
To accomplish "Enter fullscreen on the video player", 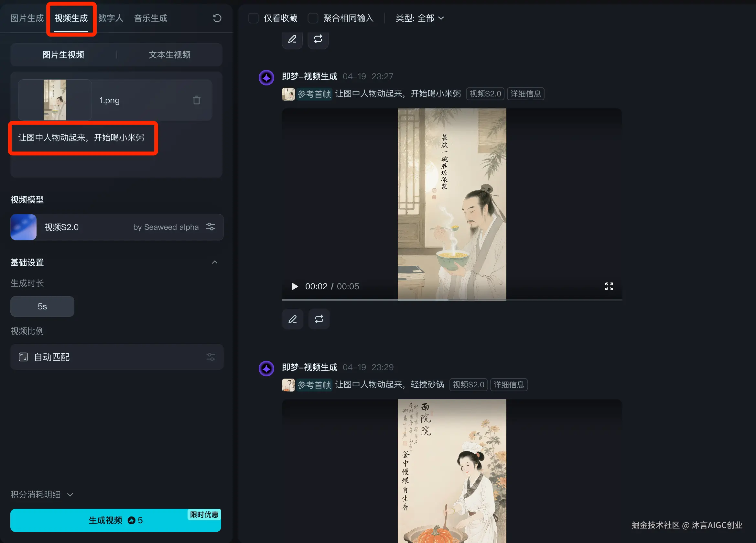I will tap(609, 286).
